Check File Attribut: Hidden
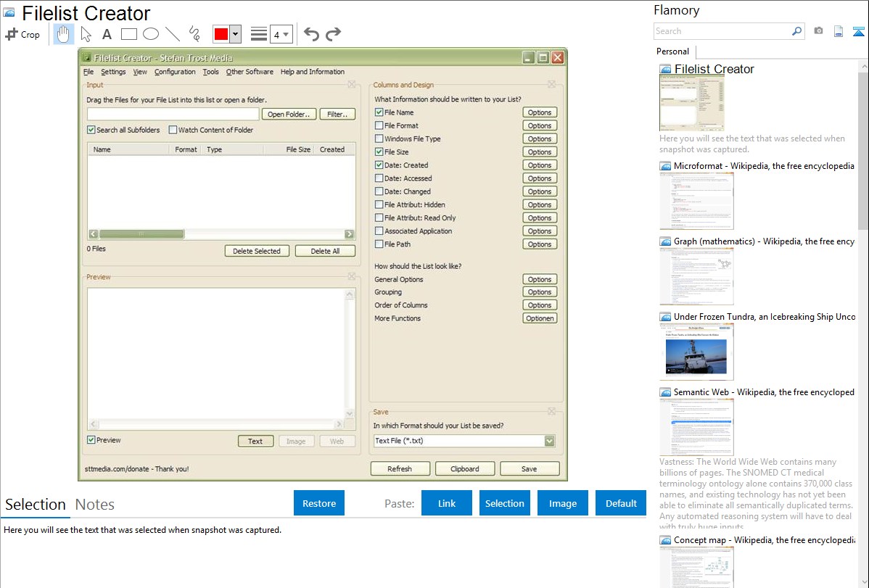Screen dimensions: 869x588 coord(379,204)
